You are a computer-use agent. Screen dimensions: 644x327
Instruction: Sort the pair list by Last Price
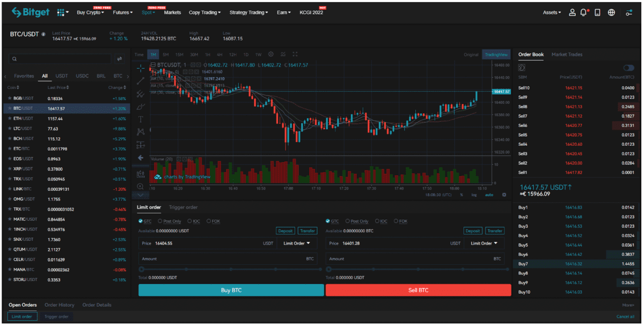tap(58, 87)
